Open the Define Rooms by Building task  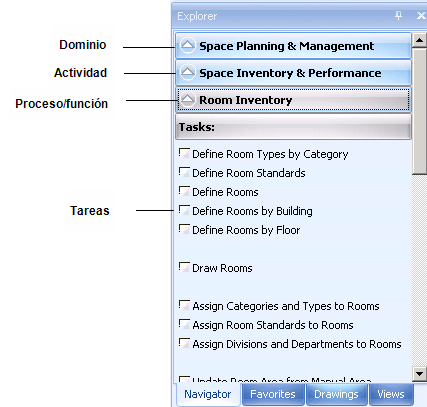click(x=252, y=211)
